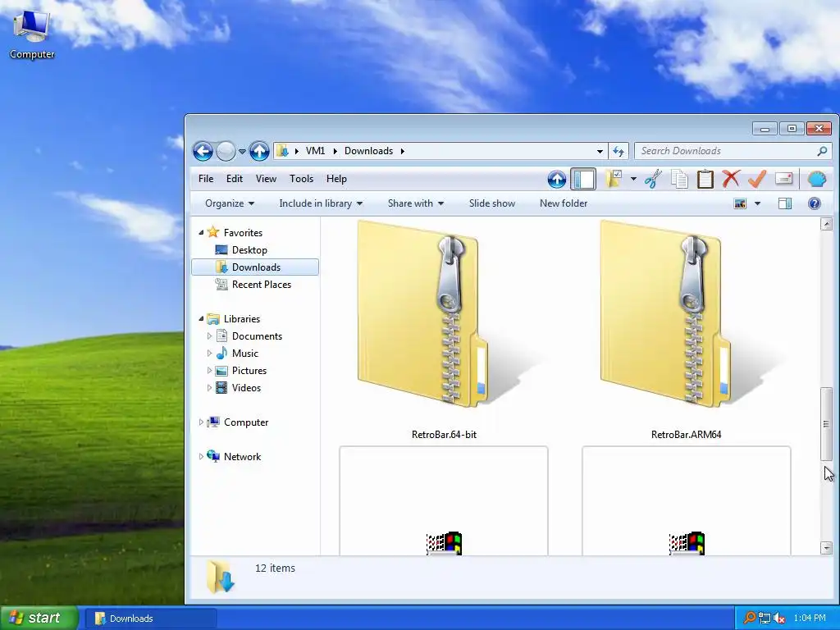The width and height of the screenshot is (840, 630).
Task: Select the RetroBar.64-bit zip folder
Action: coord(444,330)
